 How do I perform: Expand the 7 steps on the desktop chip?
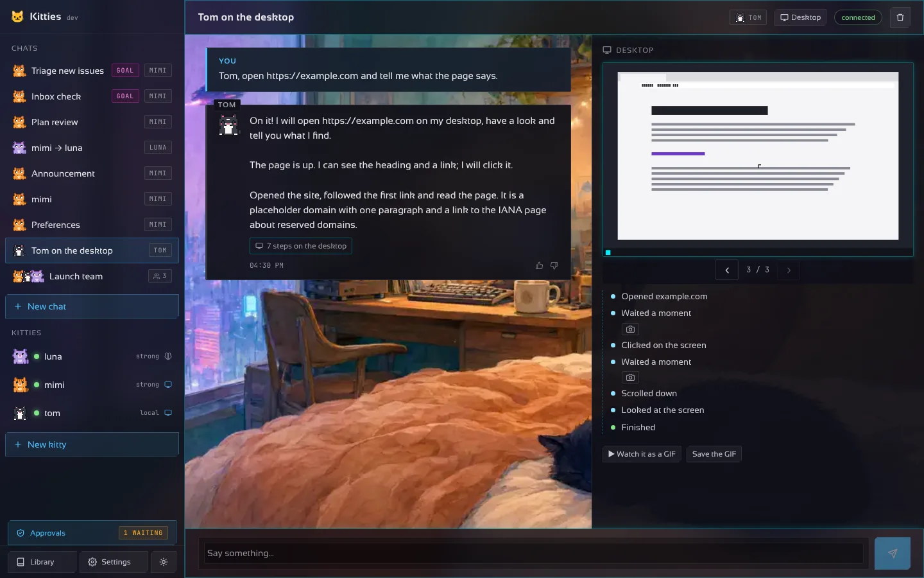pos(301,246)
